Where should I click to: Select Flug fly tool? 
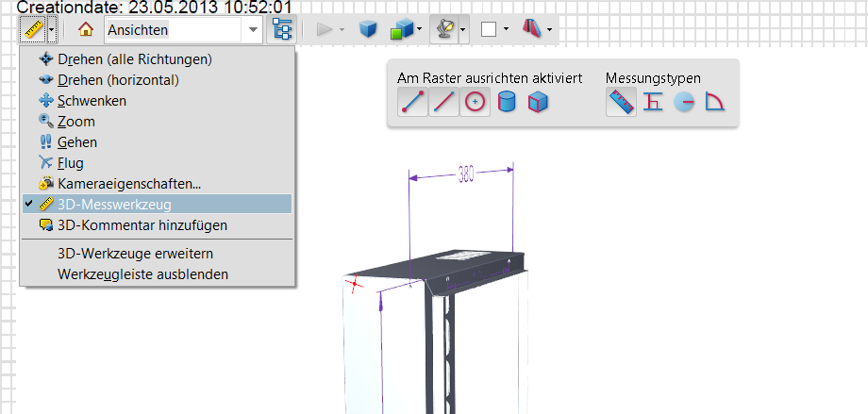158,163
